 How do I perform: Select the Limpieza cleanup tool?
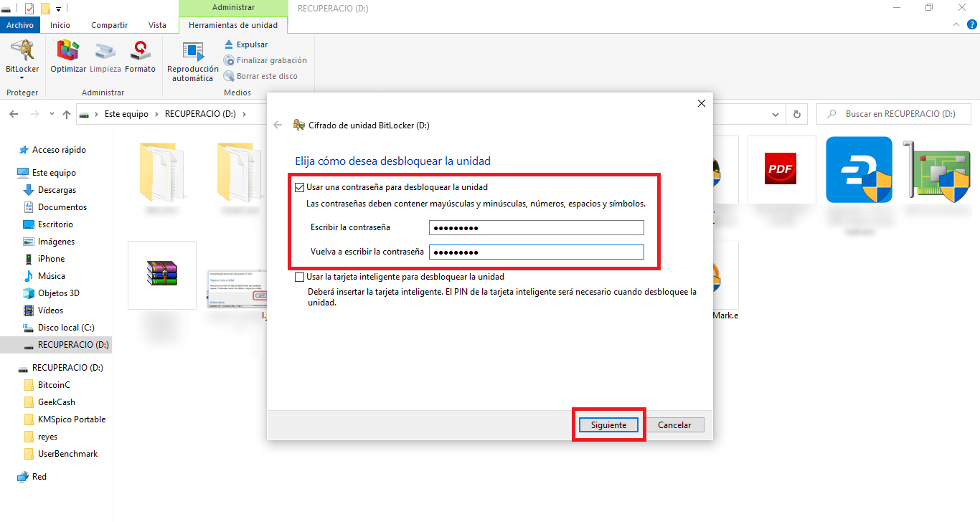coord(105,57)
